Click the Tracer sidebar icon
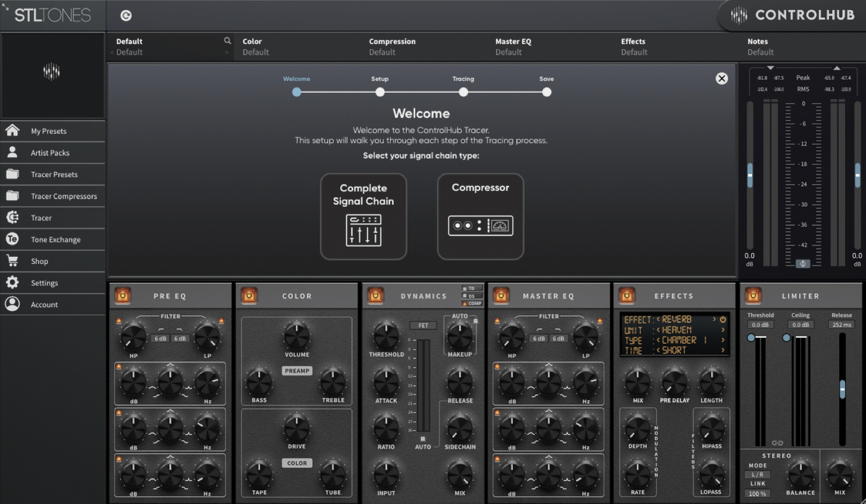 pos(12,218)
